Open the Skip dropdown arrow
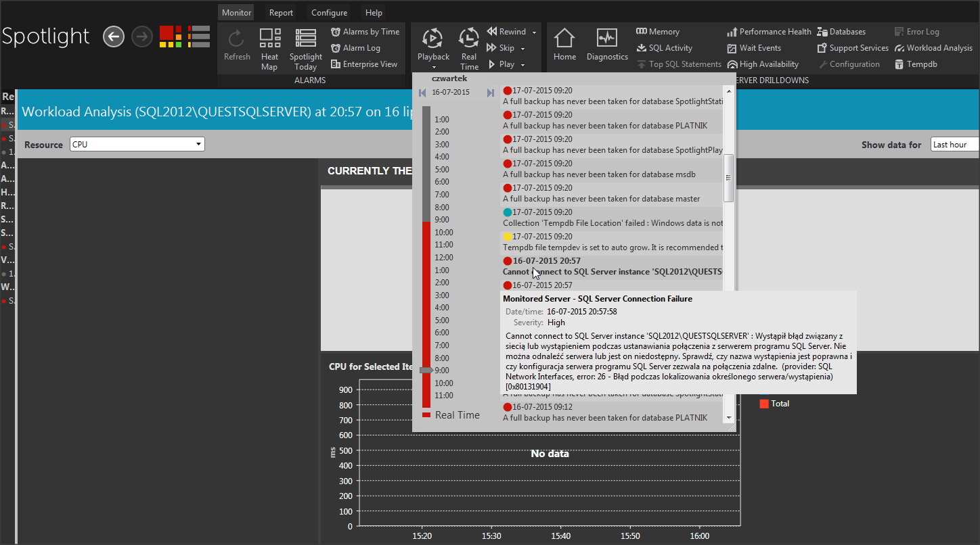Screen dimensions: 980x545 [x=522, y=49]
